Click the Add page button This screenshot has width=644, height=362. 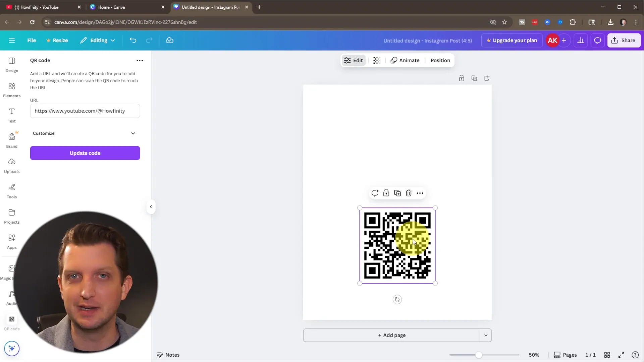(392, 335)
